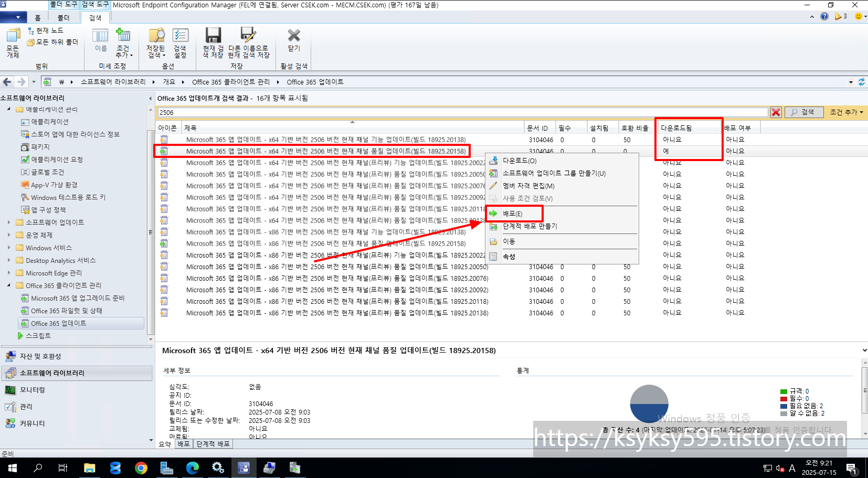Click the 모든 개체 ribbon icon

13,43
